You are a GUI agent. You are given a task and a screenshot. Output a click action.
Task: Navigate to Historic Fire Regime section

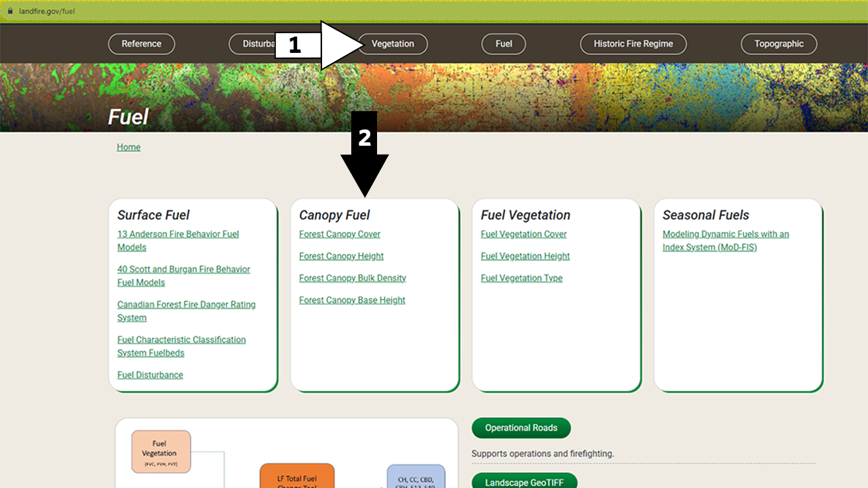(x=633, y=43)
